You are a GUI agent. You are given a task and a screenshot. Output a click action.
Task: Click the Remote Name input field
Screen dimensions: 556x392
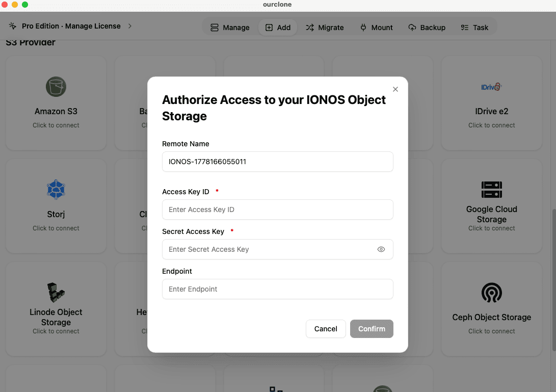point(277,162)
